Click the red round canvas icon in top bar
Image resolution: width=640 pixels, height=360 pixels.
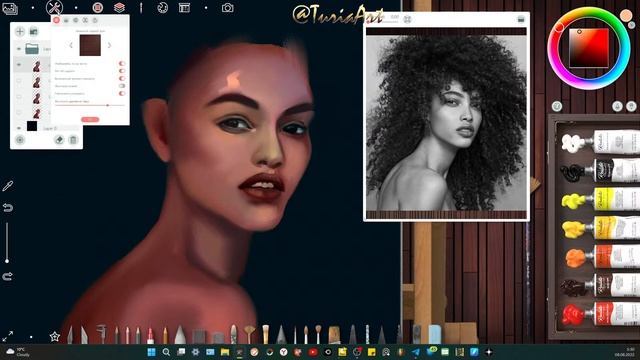pos(98,7)
